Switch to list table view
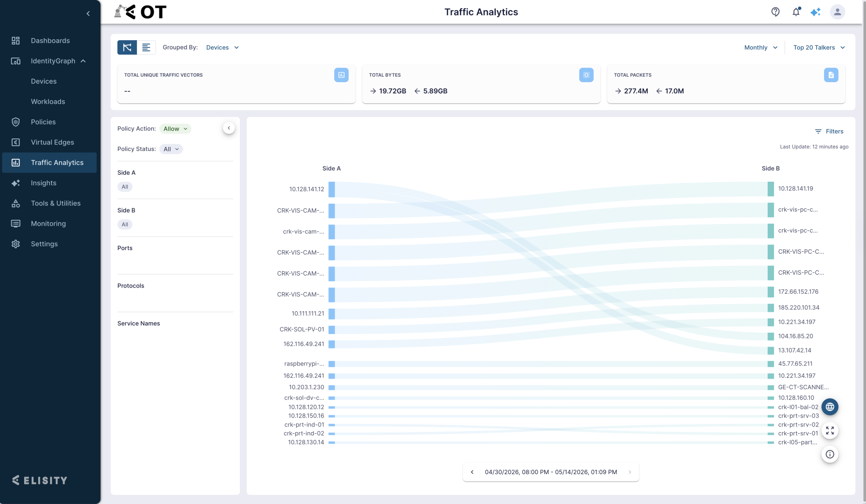Image resolution: width=866 pixels, height=504 pixels. point(146,48)
